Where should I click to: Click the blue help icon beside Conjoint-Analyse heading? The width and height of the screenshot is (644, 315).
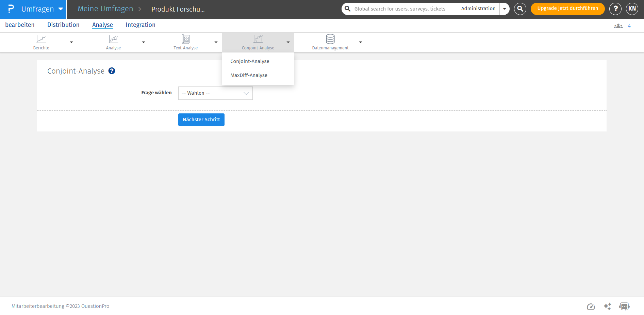coord(112,71)
